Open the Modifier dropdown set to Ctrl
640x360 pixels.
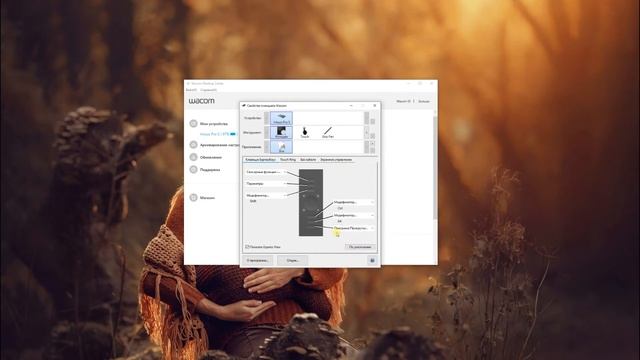point(353,202)
